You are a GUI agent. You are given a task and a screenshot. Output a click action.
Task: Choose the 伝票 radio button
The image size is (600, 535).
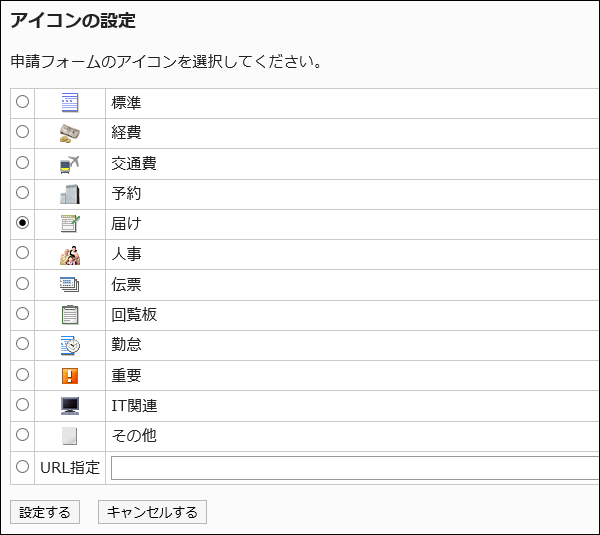[23, 284]
